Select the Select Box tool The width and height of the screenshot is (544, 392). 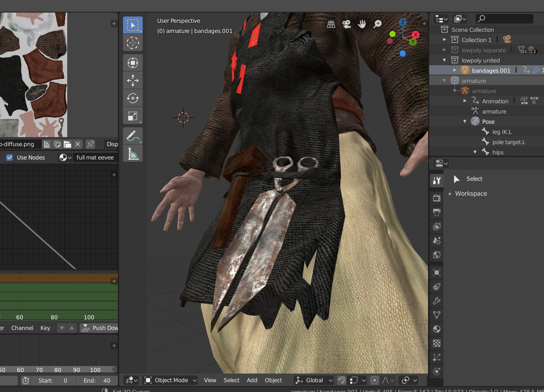[x=133, y=25]
